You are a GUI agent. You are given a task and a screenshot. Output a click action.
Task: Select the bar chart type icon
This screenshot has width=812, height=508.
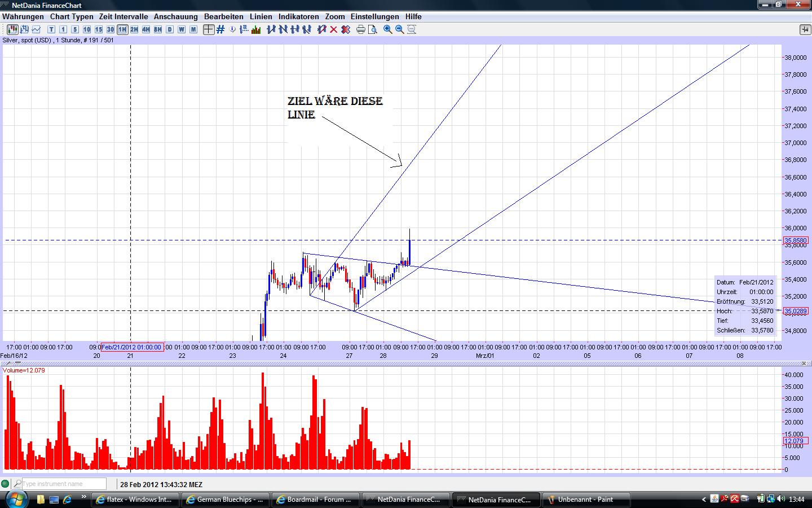point(24,29)
